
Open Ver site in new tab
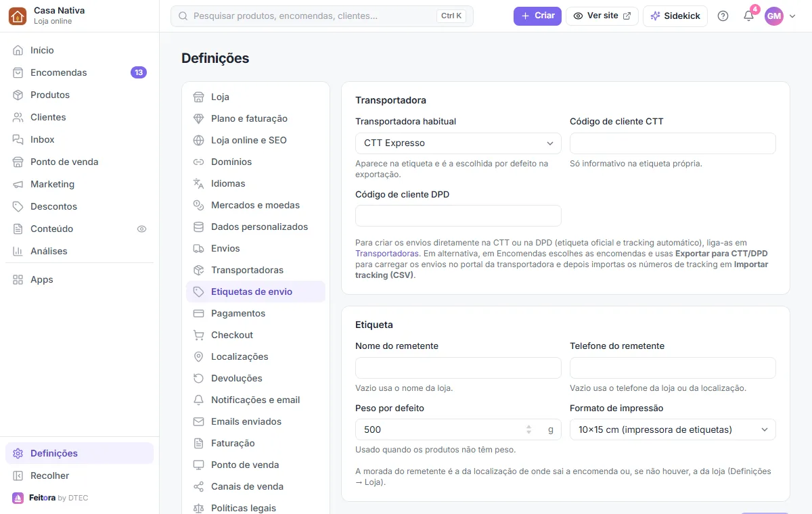602,16
